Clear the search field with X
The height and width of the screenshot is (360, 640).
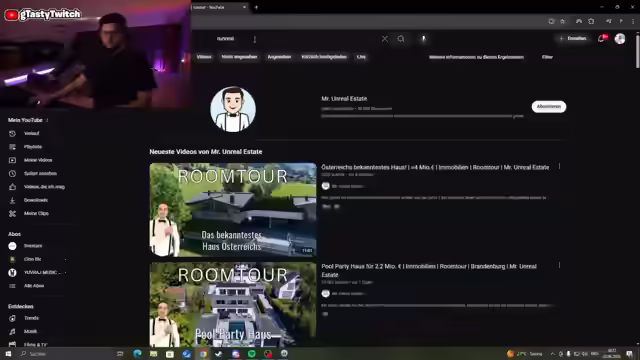coord(384,39)
